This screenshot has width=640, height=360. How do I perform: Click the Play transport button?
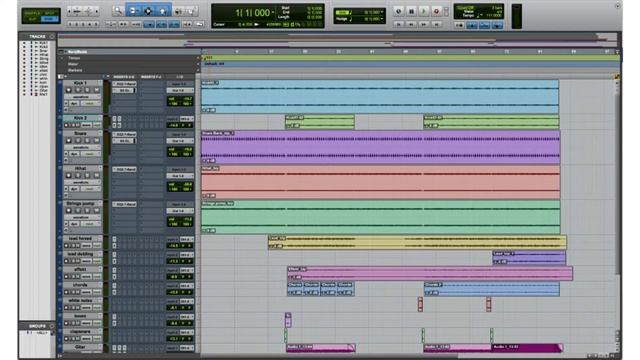point(424,11)
